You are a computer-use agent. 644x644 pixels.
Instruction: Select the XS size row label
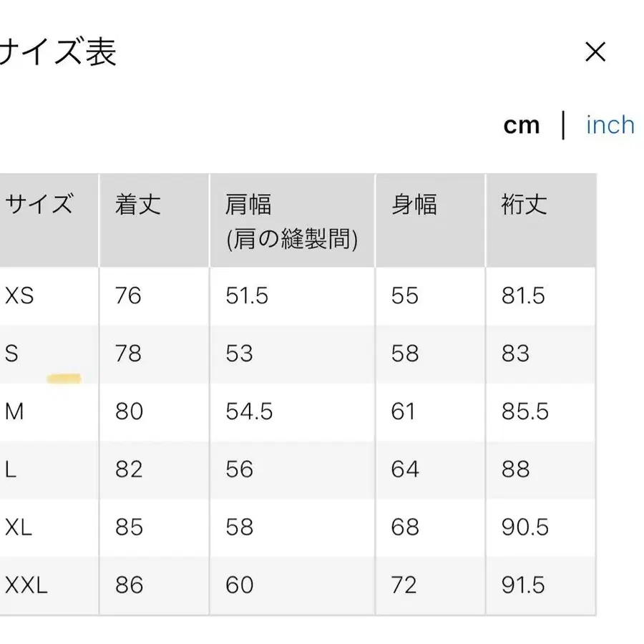click(x=18, y=296)
